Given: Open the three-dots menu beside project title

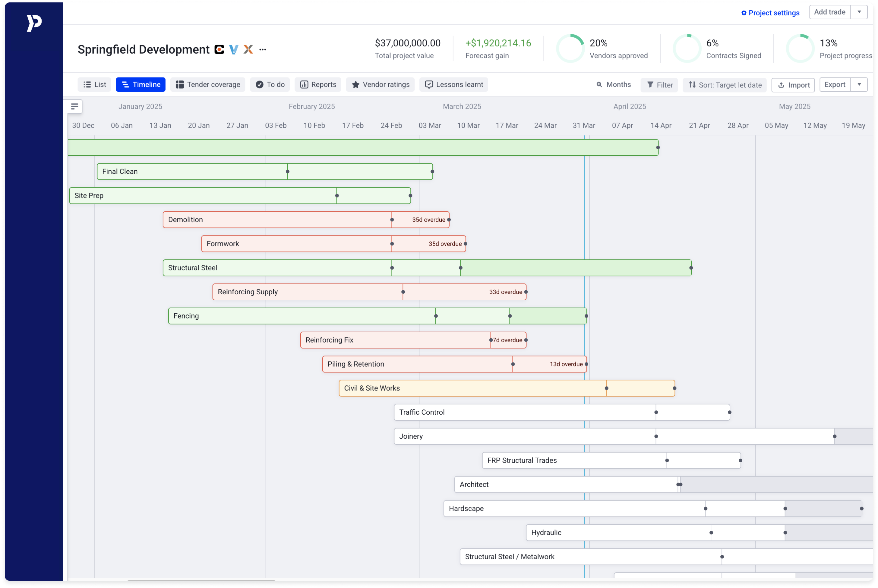Looking at the screenshot, I should (262, 49).
